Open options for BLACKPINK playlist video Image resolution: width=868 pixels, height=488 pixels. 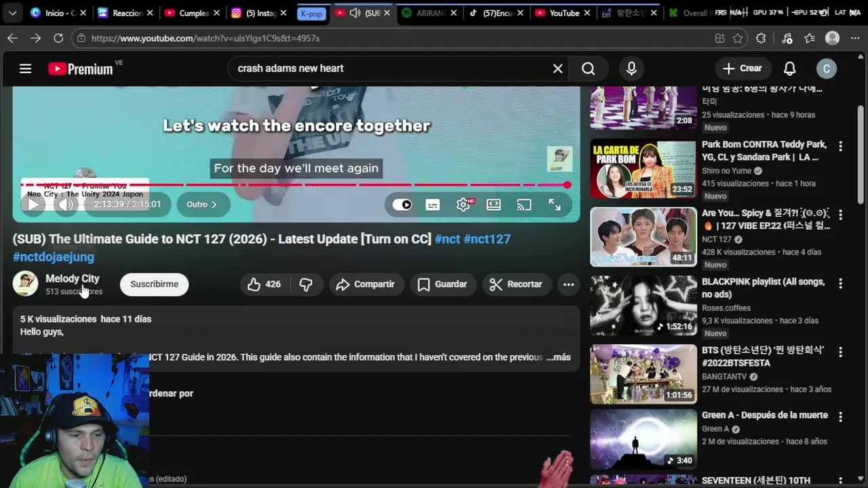(x=840, y=283)
